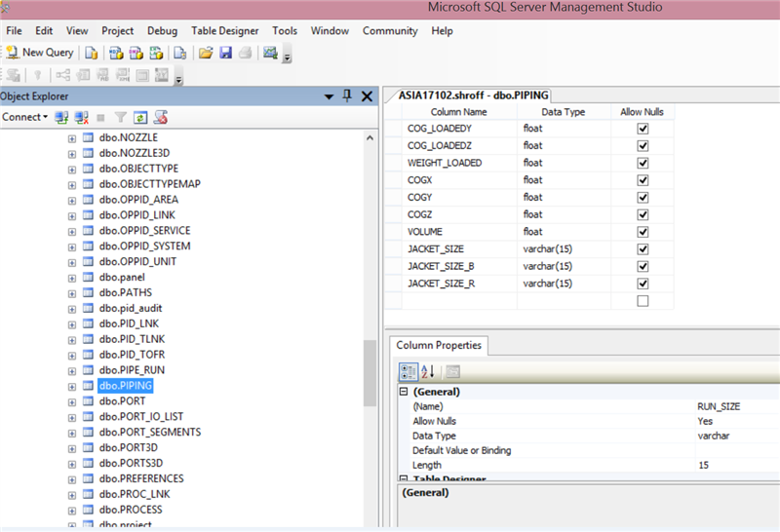The width and height of the screenshot is (780, 532).
Task: Click the JACKET_SIZE_B column name cell
Action: point(459,267)
